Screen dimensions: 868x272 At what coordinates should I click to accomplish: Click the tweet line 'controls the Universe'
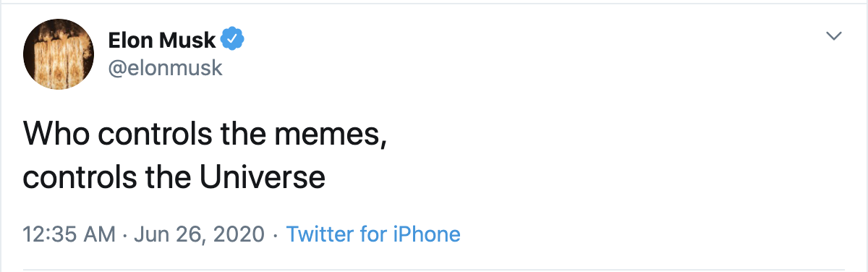coord(174,177)
